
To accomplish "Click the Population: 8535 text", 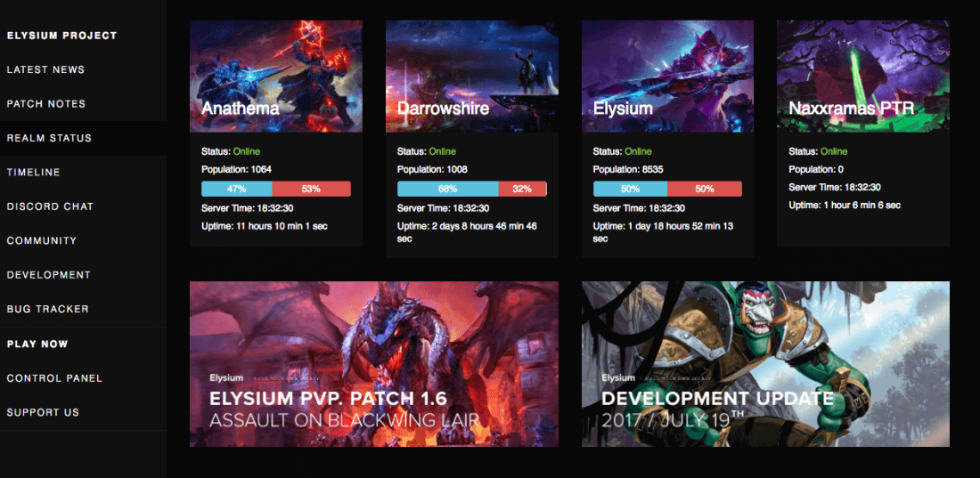I will pos(628,169).
